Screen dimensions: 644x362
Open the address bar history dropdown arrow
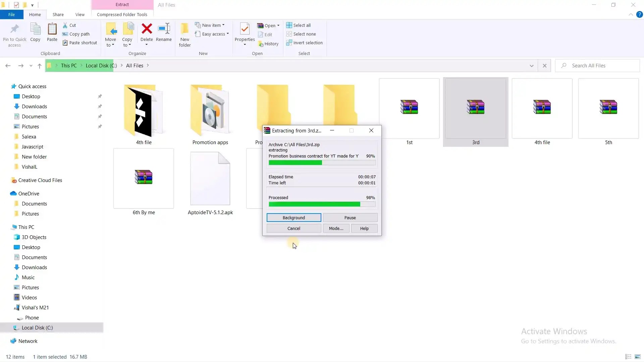(x=532, y=66)
